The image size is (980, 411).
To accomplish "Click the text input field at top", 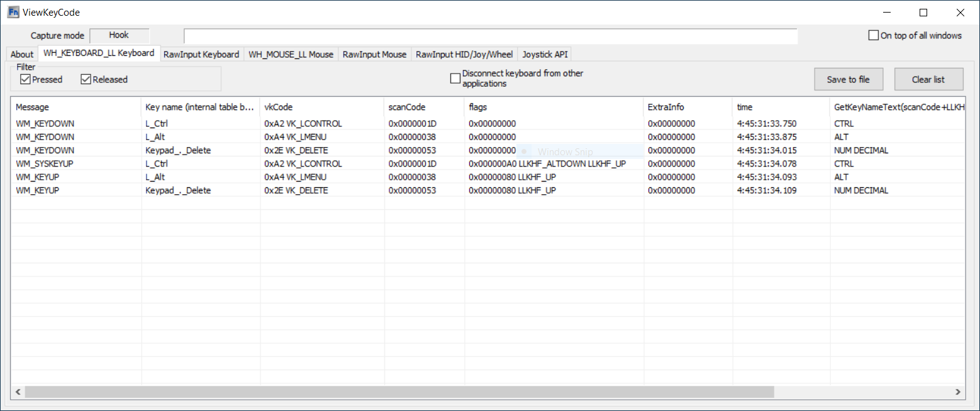I will [x=490, y=36].
